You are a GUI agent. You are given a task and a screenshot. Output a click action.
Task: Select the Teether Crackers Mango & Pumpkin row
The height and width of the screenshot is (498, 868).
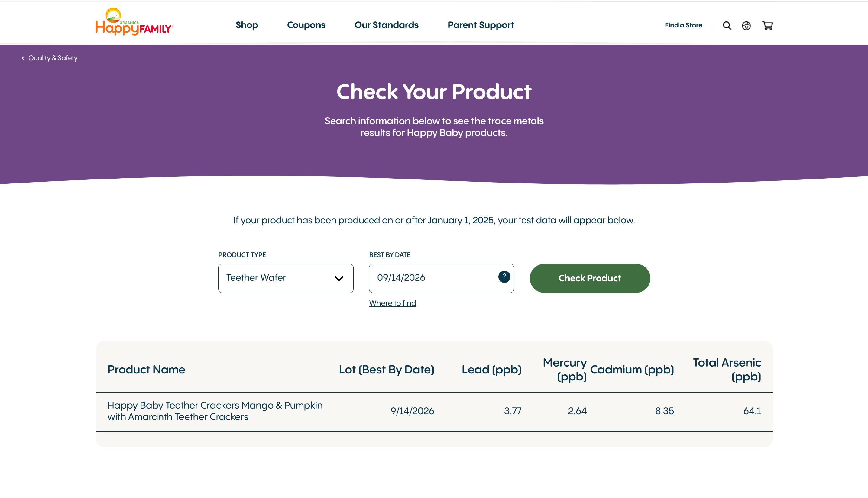(x=215, y=411)
